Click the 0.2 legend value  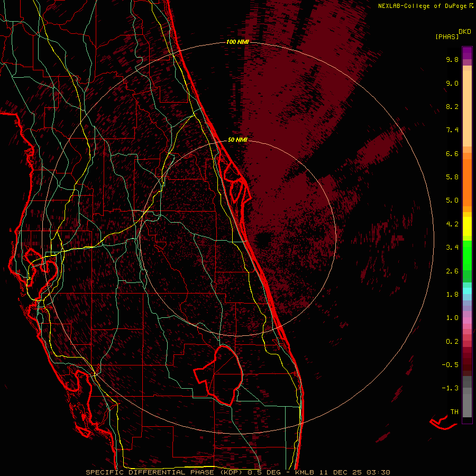click(x=452, y=342)
